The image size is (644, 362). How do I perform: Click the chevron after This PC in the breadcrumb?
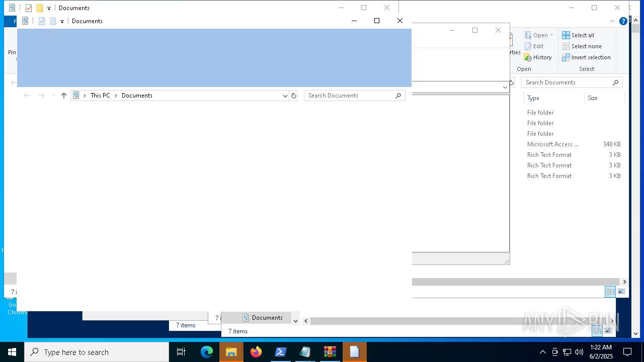pos(116,96)
